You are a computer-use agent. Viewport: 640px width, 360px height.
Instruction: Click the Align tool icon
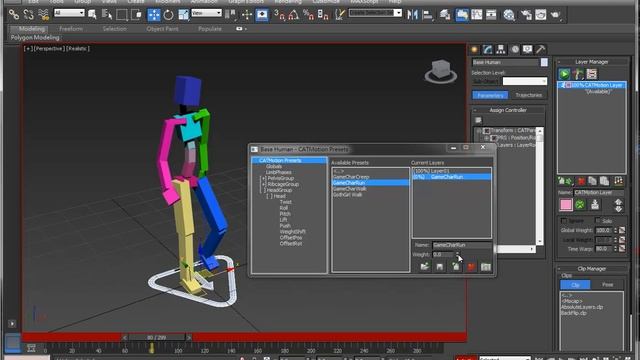[428, 15]
